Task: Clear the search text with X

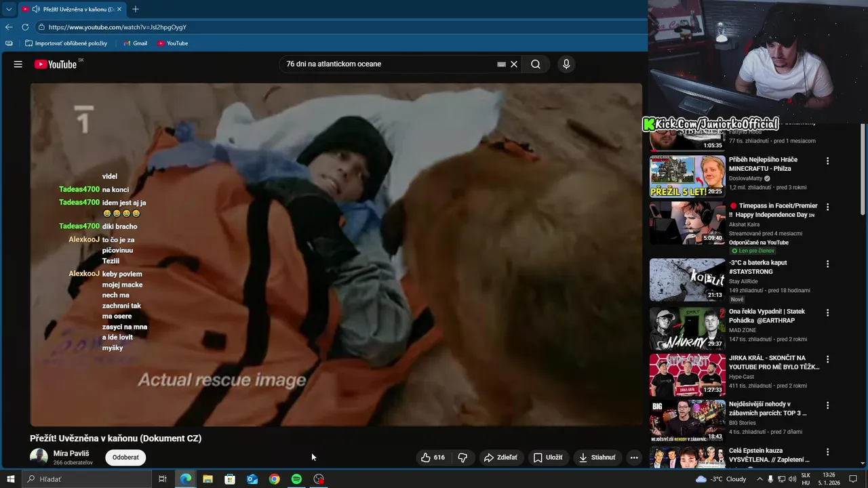Action: point(514,64)
